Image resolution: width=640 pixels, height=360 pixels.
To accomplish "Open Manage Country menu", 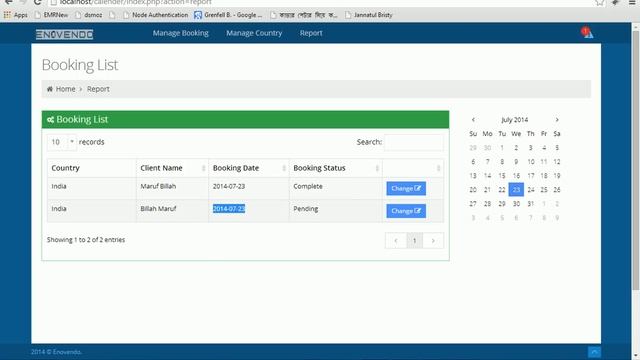I will pyautogui.click(x=254, y=33).
